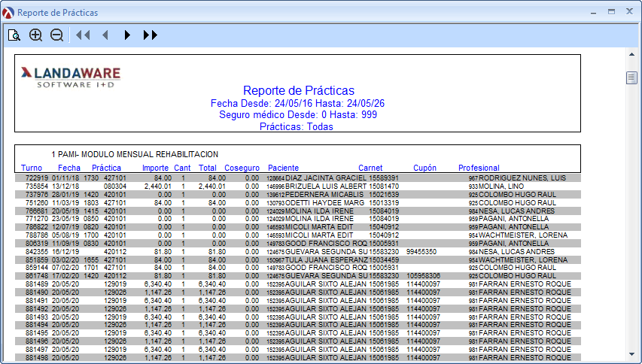Maximize the Reporte de Prácticas window

(x=611, y=12)
